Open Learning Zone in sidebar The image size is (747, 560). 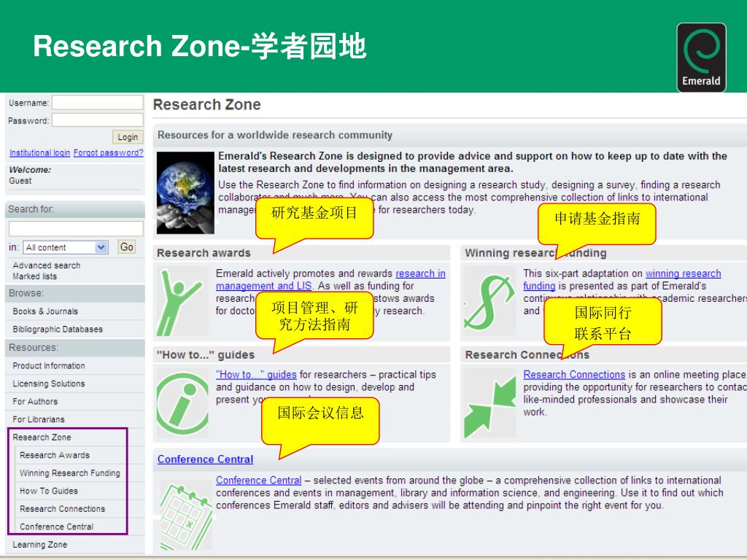coord(40,545)
